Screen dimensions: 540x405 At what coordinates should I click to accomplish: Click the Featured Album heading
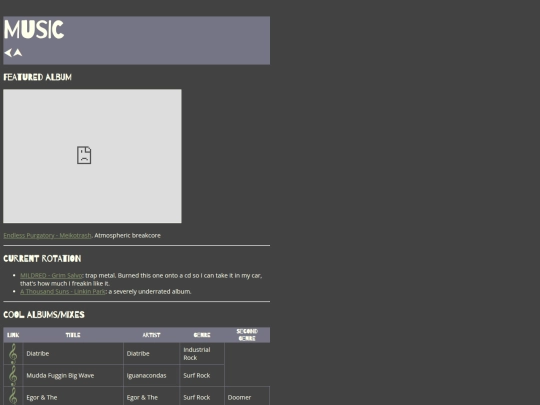coord(38,77)
